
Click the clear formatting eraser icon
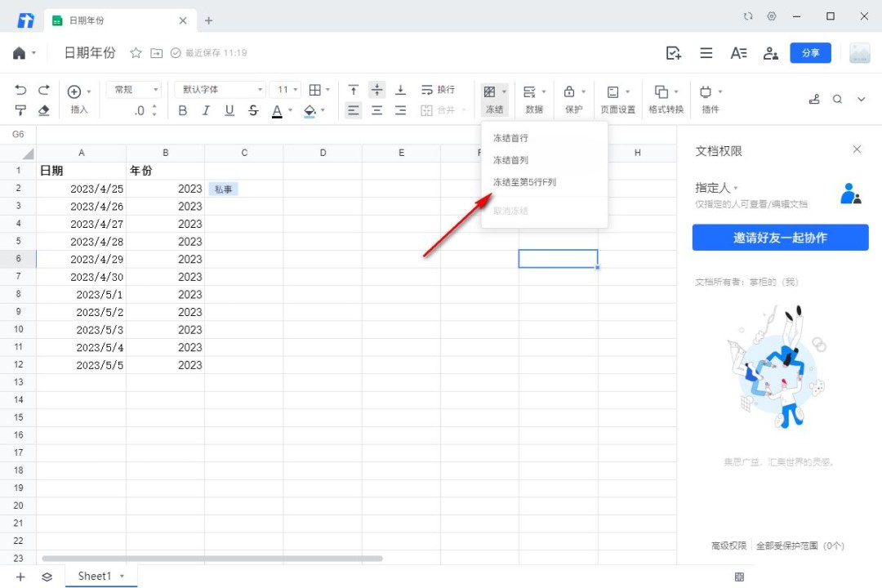pos(44,110)
